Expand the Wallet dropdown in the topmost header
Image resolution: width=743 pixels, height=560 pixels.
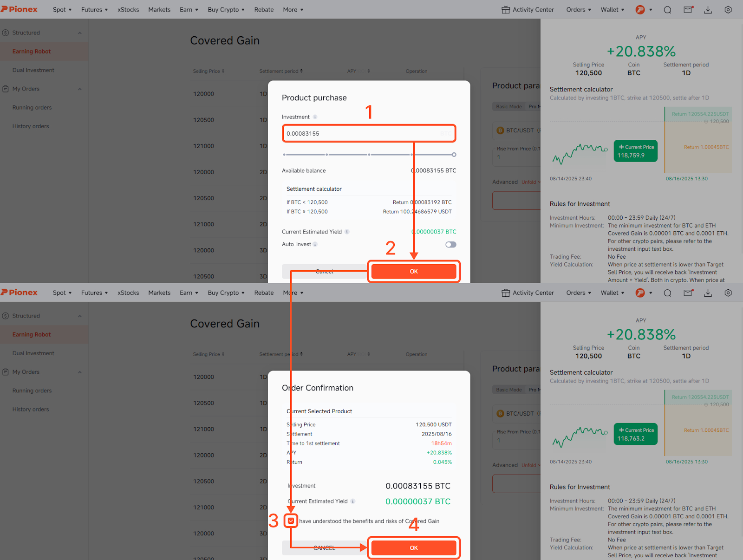coord(612,10)
